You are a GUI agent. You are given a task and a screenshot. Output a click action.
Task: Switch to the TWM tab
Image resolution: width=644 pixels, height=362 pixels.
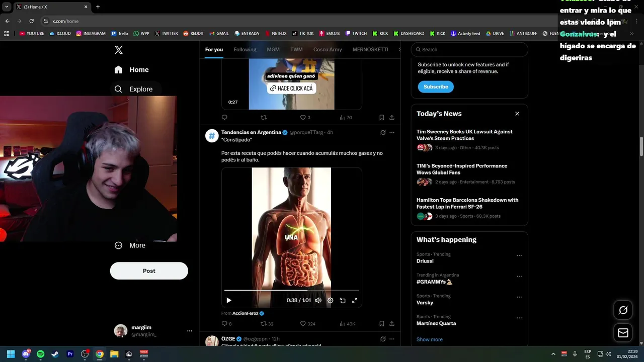296,49
